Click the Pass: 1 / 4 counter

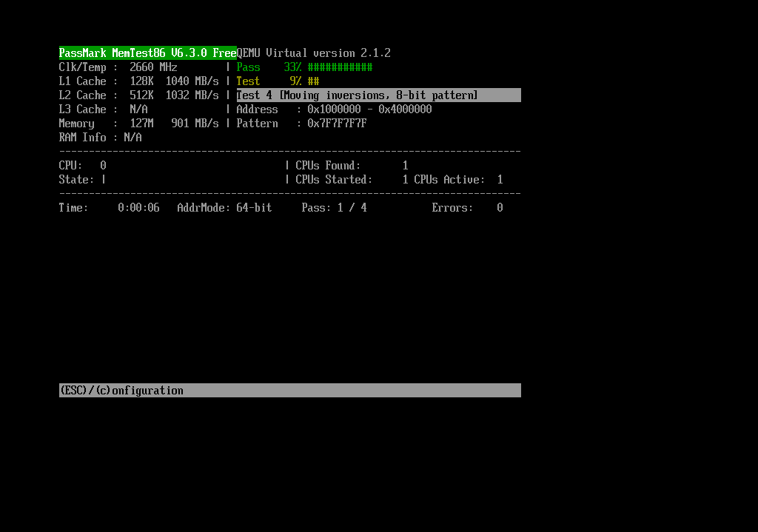(x=335, y=208)
